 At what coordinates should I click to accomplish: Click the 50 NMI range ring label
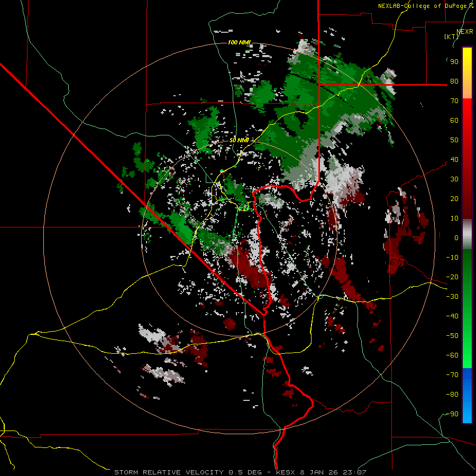click(x=239, y=140)
